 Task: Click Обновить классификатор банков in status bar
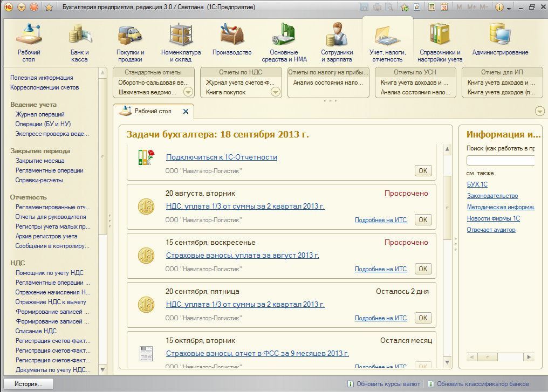pos(483,383)
